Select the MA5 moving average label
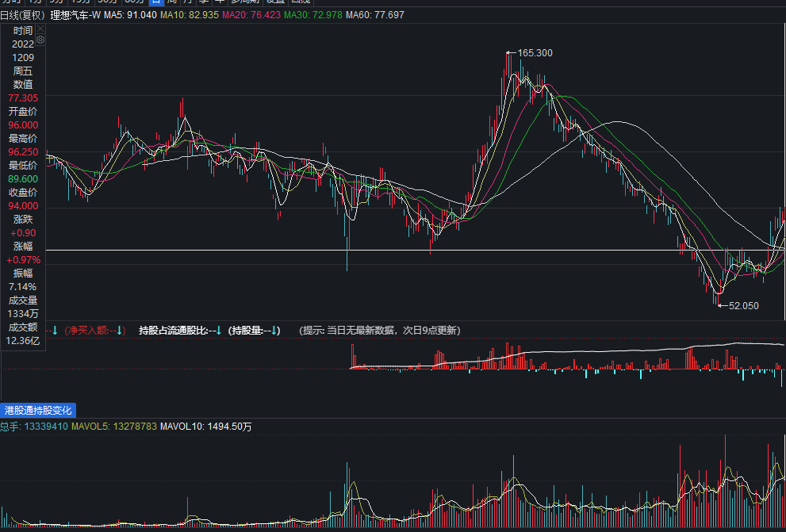 (130, 15)
